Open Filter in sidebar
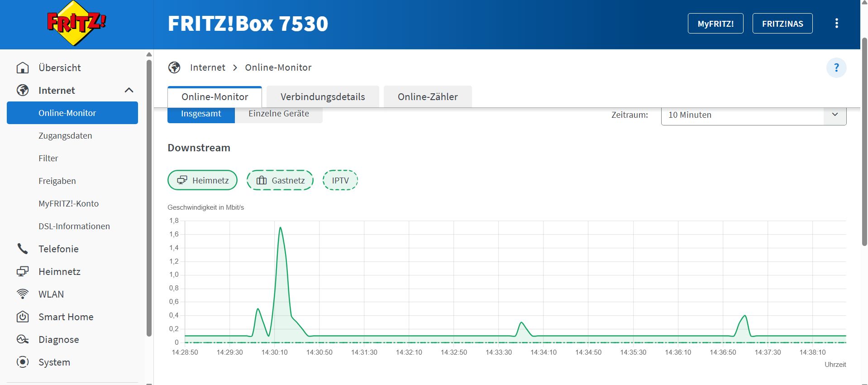The image size is (868, 385). (x=48, y=158)
